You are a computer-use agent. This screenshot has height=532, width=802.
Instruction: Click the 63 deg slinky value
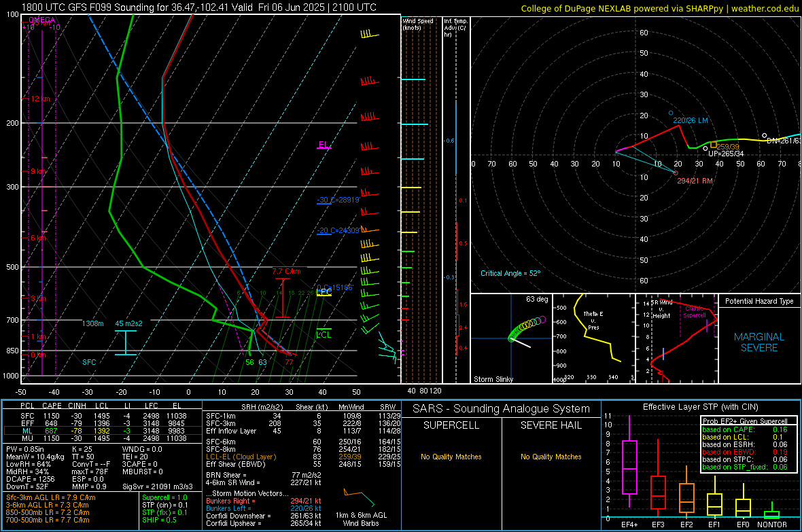537,299
